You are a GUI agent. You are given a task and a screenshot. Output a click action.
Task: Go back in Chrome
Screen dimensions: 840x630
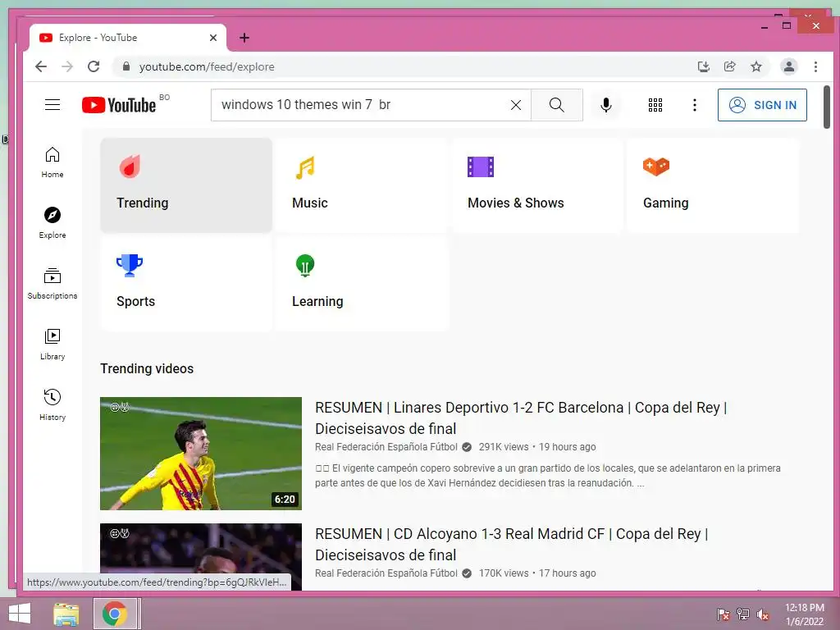tap(41, 66)
